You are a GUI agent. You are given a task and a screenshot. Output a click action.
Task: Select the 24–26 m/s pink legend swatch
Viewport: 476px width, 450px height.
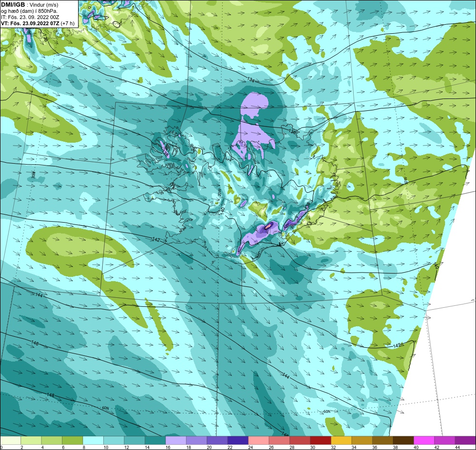[258, 440]
